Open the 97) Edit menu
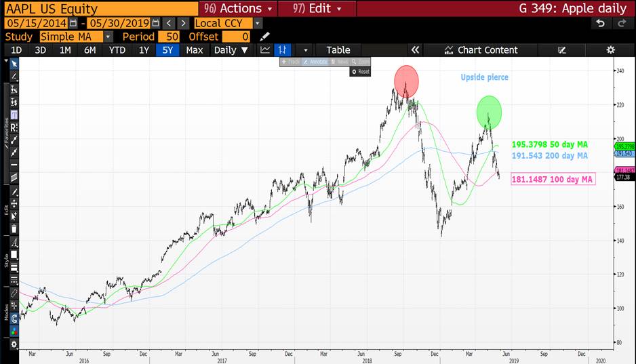Image resolution: width=636 pixels, height=364 pixels. [317, 9]
